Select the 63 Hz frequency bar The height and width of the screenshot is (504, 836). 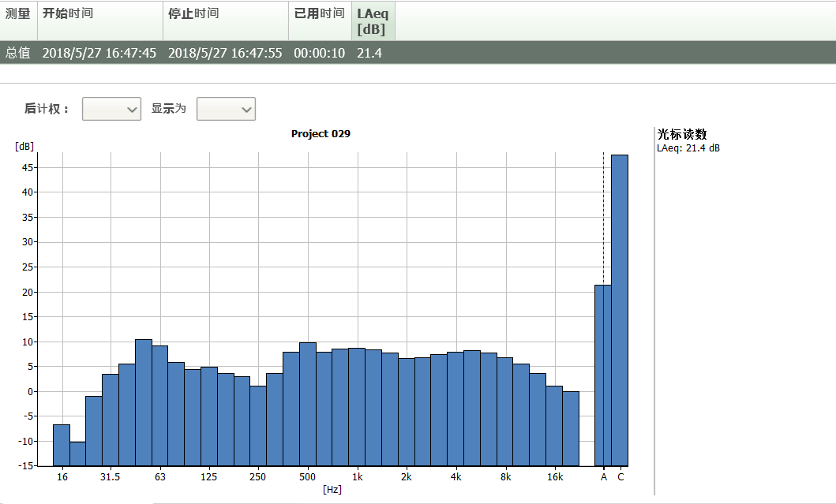160,405
